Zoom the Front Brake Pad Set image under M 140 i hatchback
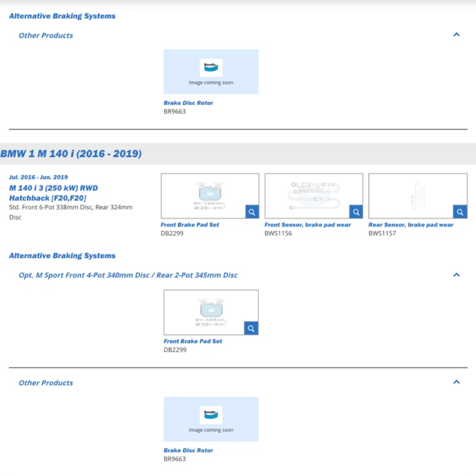 coord(252,212)
